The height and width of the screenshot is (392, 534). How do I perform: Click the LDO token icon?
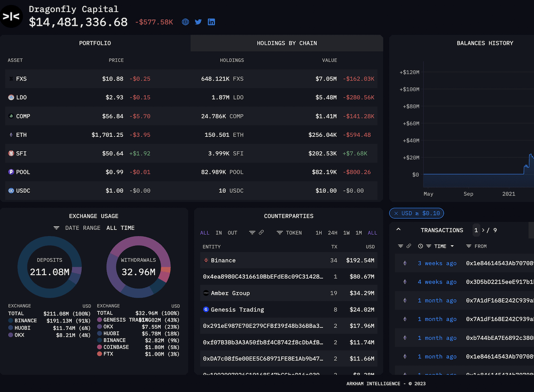pos(11,97)
